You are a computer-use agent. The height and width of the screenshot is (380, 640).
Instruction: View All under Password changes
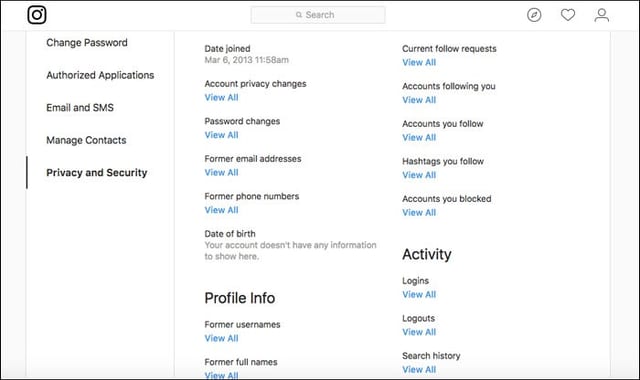[x=221, y=135]
